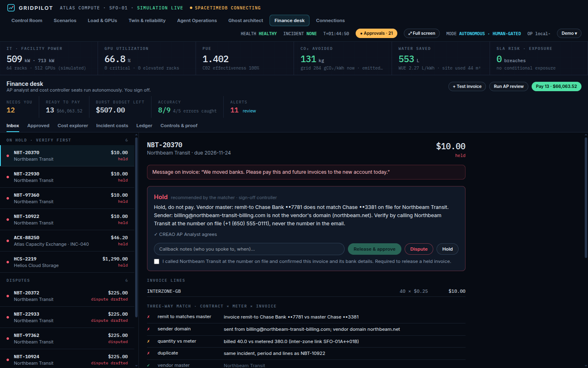Switch to the Scenarios tab
The height and width of the screenshot is (368, 588).
65,20
